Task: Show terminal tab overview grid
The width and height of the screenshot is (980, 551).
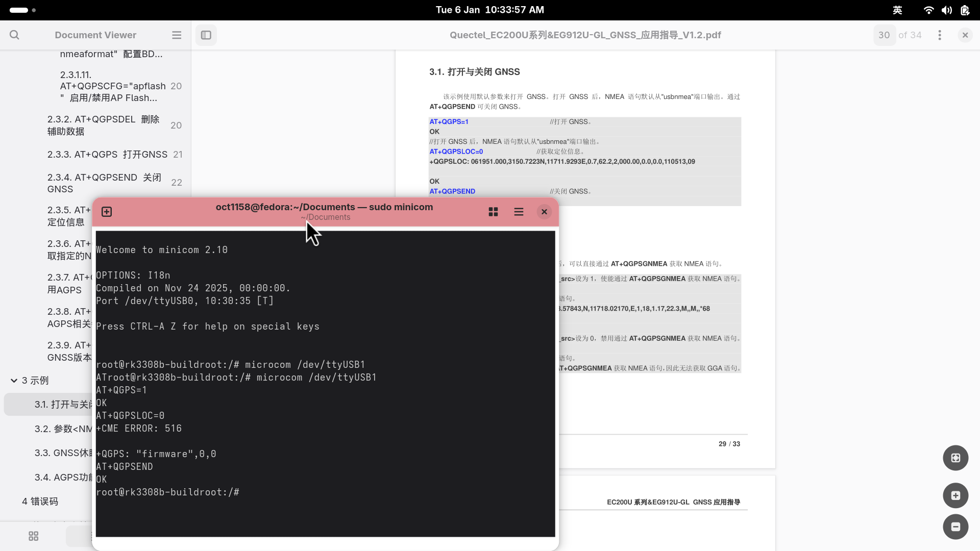Action: pos(493,212)
